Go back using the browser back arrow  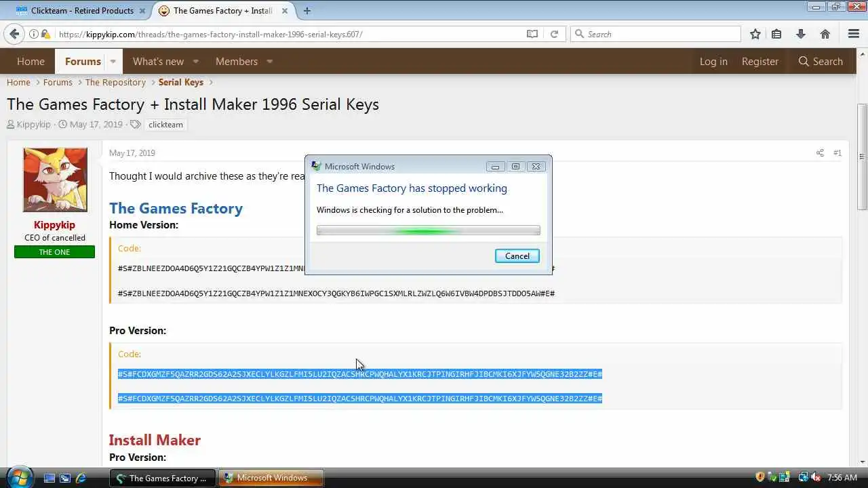[x=14, y=34]
